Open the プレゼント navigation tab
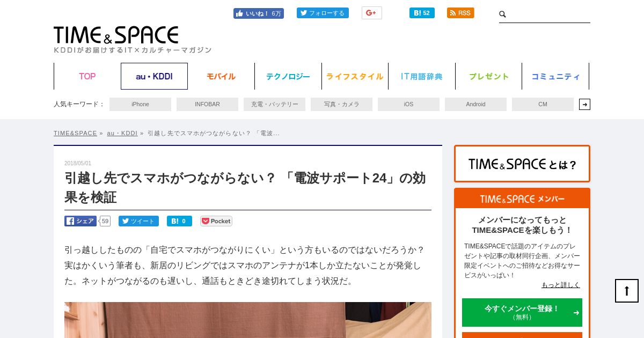Viewport: 644px width, 338px height. (489, 76)
